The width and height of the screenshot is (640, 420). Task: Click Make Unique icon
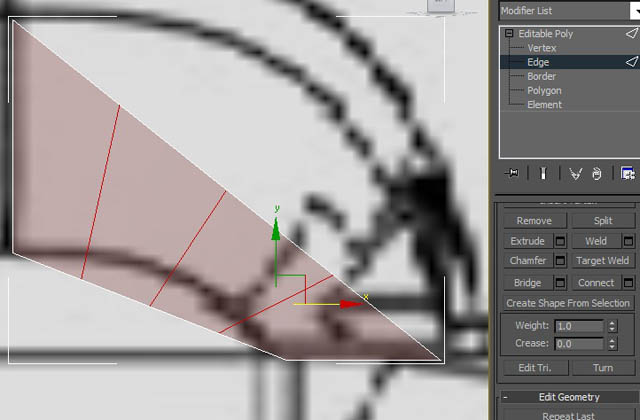click(x=576, y=173)
